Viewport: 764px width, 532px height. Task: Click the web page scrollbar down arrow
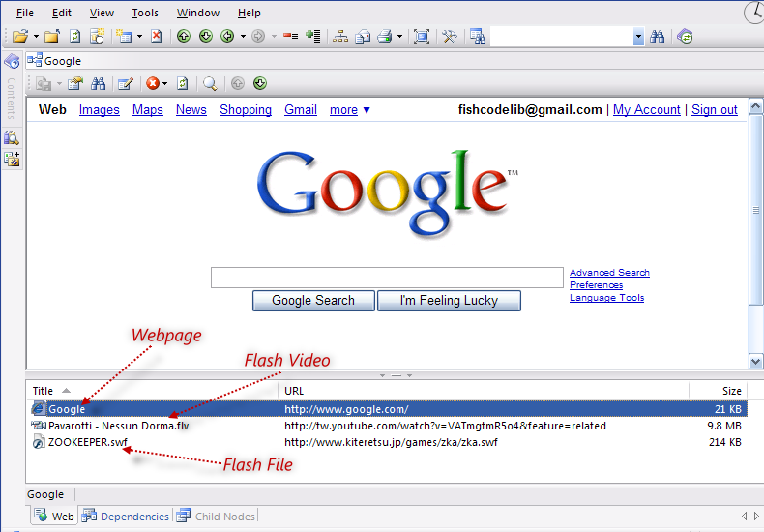[755, 362]
